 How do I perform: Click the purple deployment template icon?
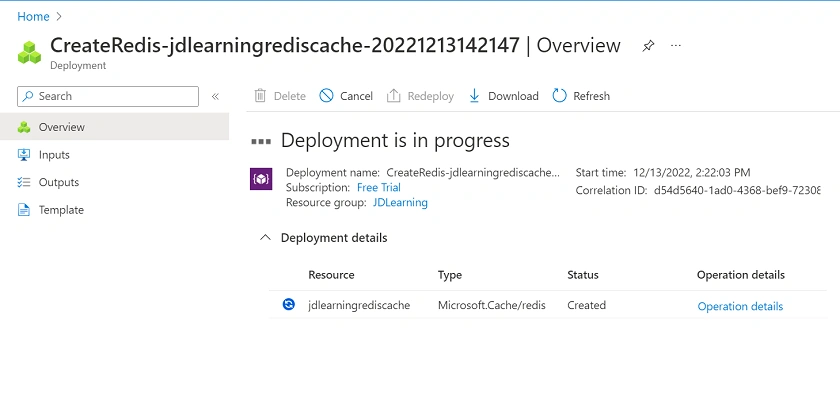coord(261,179)
